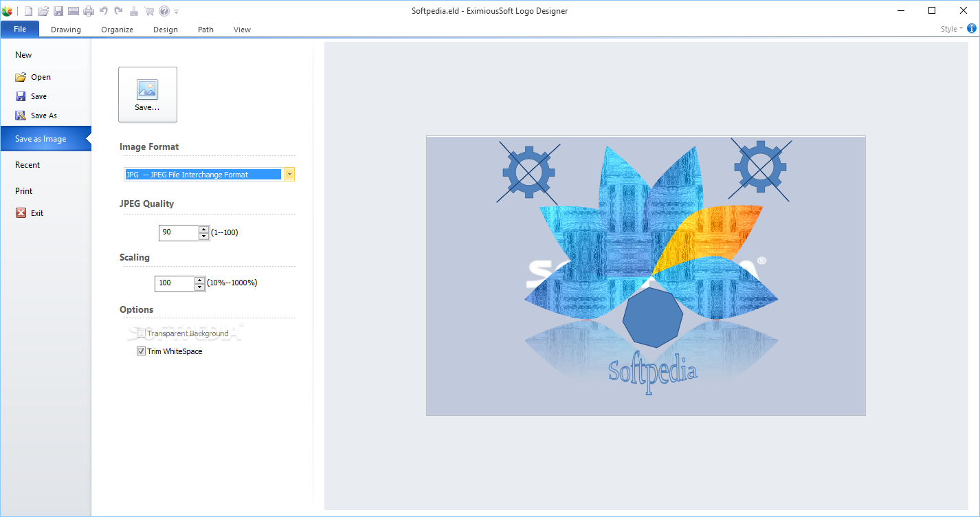
Task: Maximize the Logo Designer window
Action: 932,10
